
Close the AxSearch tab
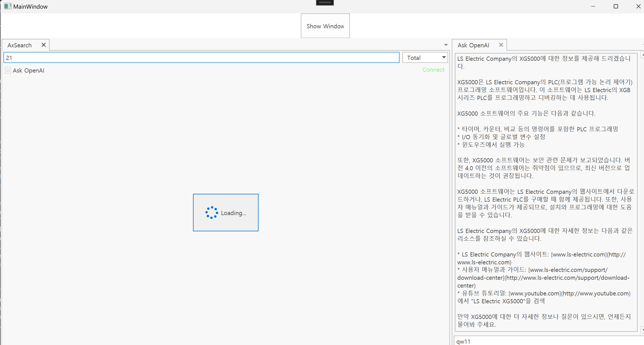click(x=43, y=45)
